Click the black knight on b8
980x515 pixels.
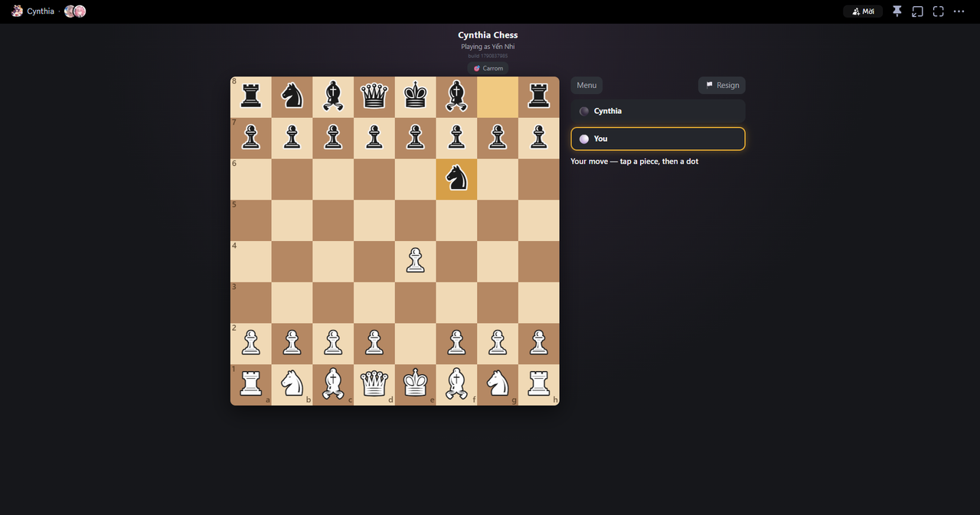click(x=292, y=96)
